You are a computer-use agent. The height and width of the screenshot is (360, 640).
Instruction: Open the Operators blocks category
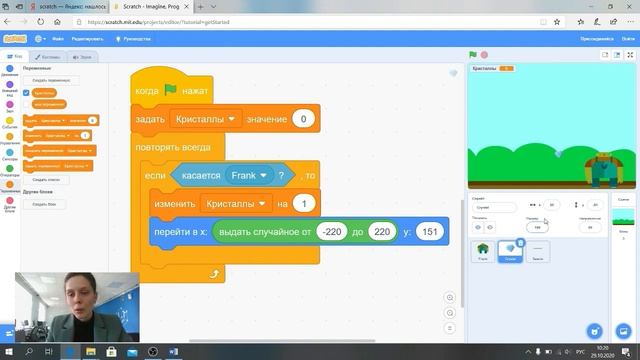coord(10,171)
